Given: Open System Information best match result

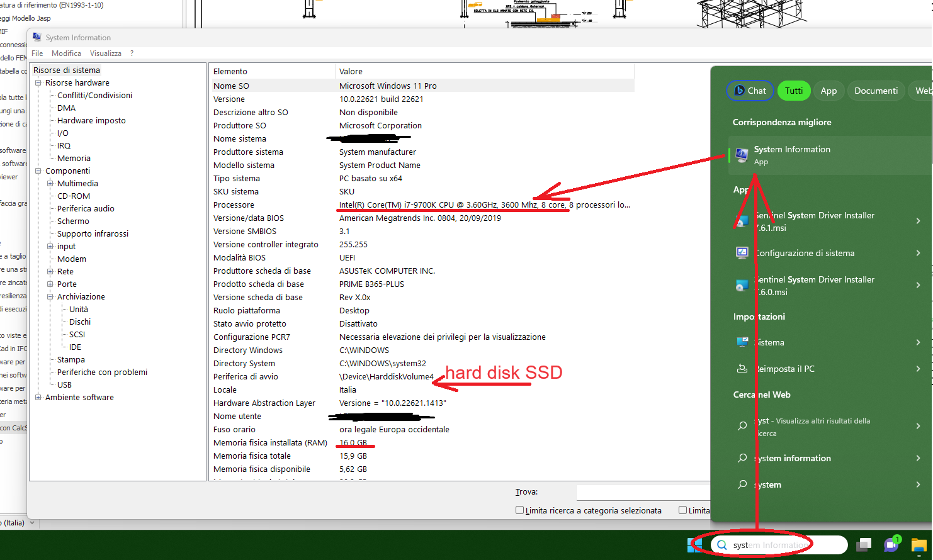Looking at the screenshot, I should tap(830, 155).
